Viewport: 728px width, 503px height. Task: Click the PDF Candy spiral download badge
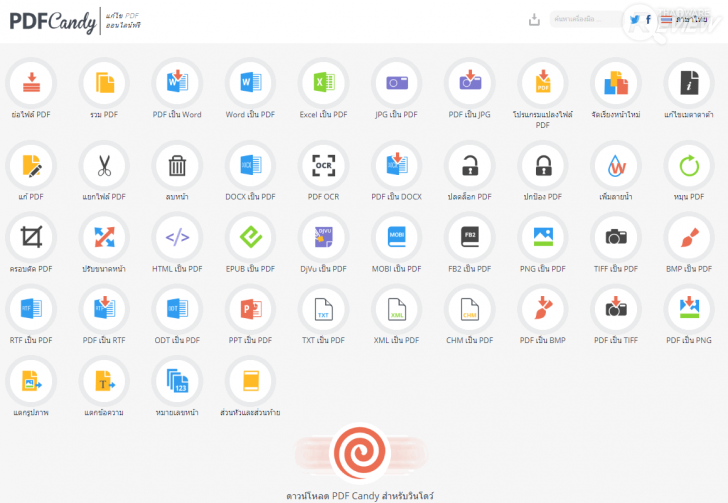pos(360,453)
